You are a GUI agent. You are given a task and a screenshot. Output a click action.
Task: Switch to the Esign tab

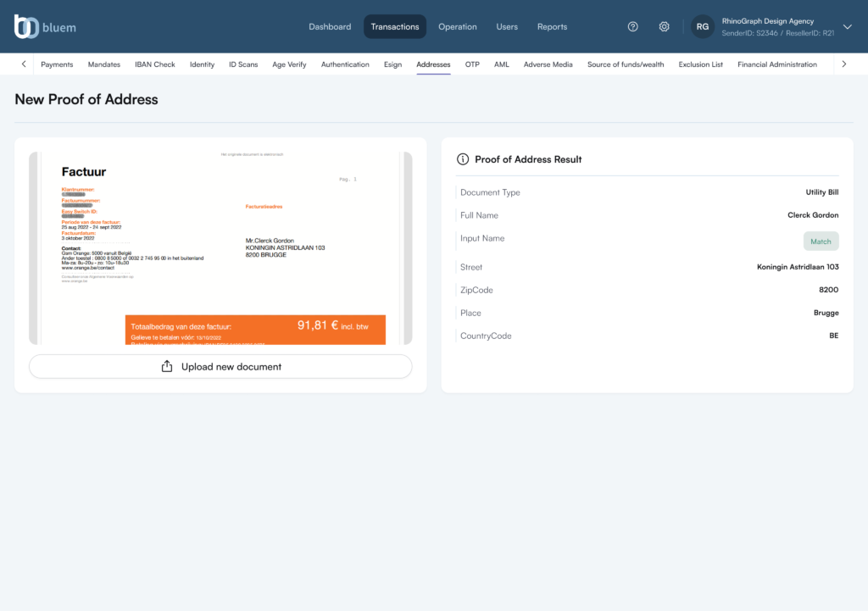393,64
